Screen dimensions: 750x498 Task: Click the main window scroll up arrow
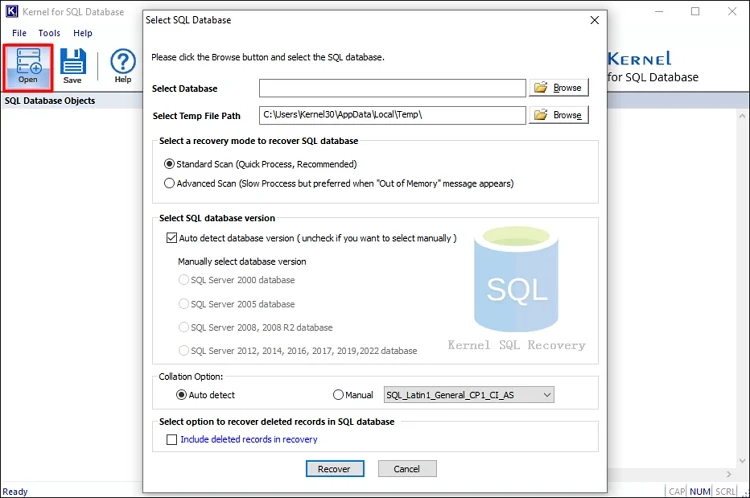[742, 116]
